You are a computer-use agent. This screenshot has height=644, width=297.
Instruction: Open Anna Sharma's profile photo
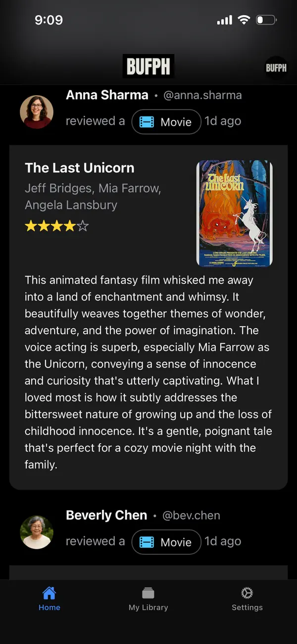click(x=37, y=112)
